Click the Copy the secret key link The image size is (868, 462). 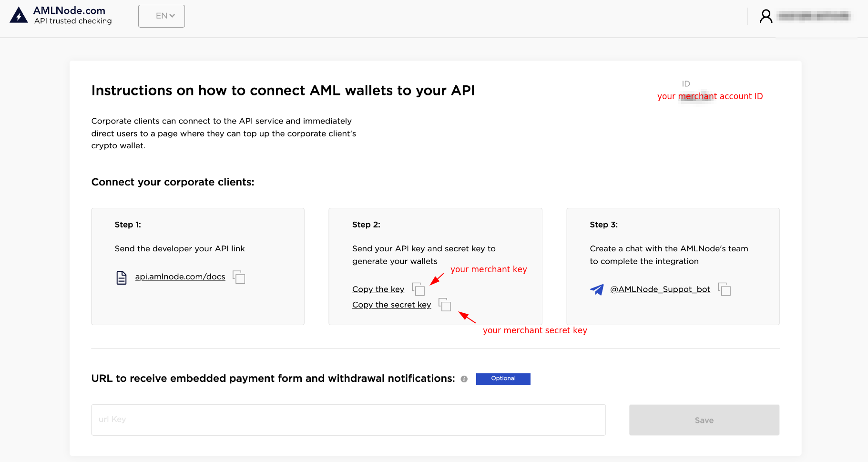(x=391, y=305)
